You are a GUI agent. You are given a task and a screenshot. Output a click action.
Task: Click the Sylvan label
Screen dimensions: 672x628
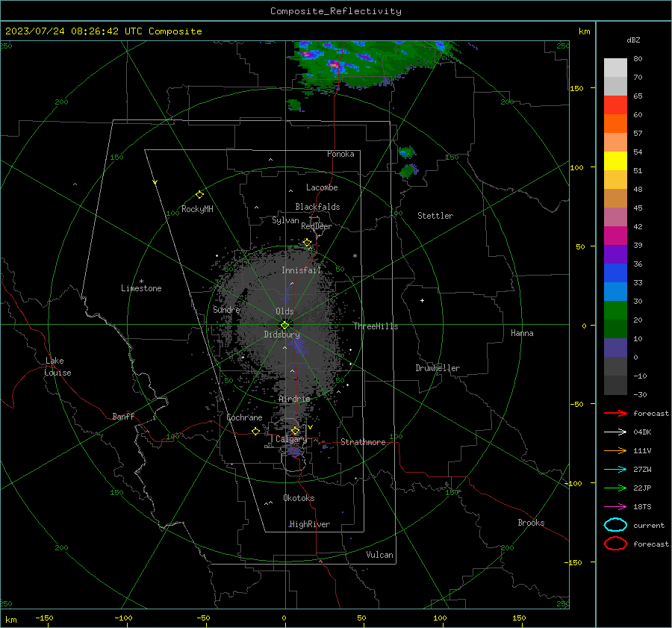coord(285,220)
